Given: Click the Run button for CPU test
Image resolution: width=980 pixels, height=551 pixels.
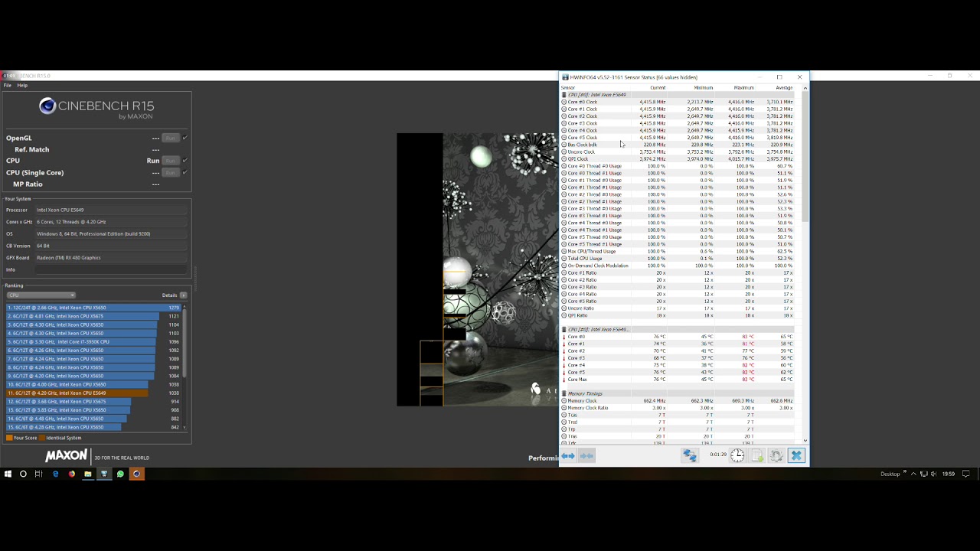Looking at the screenshot, I should 170,161.
